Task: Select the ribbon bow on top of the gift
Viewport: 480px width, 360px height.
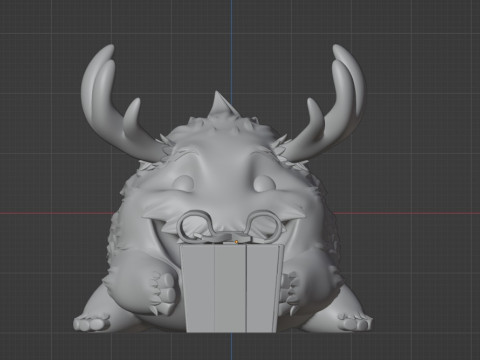Action: pyautogui.click(x=230, y=227)
